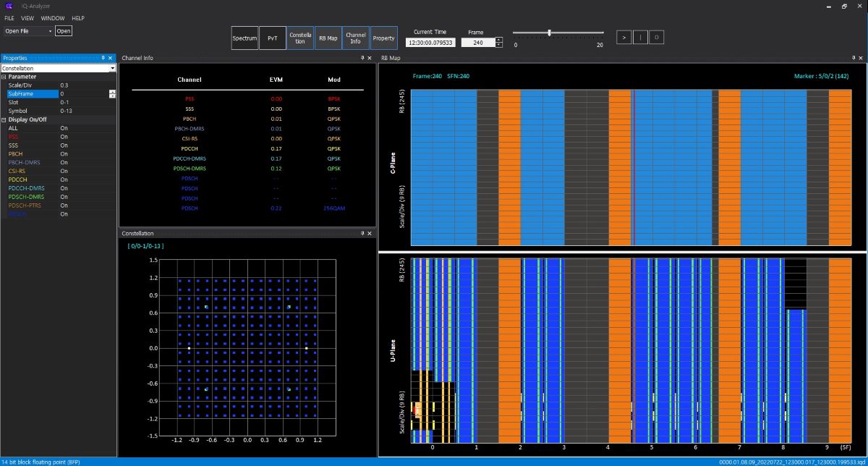Screen dimensions: 868x466
Task: Click the PBCH-DMRS channel in Channel Info
Action: coord(190,129)
